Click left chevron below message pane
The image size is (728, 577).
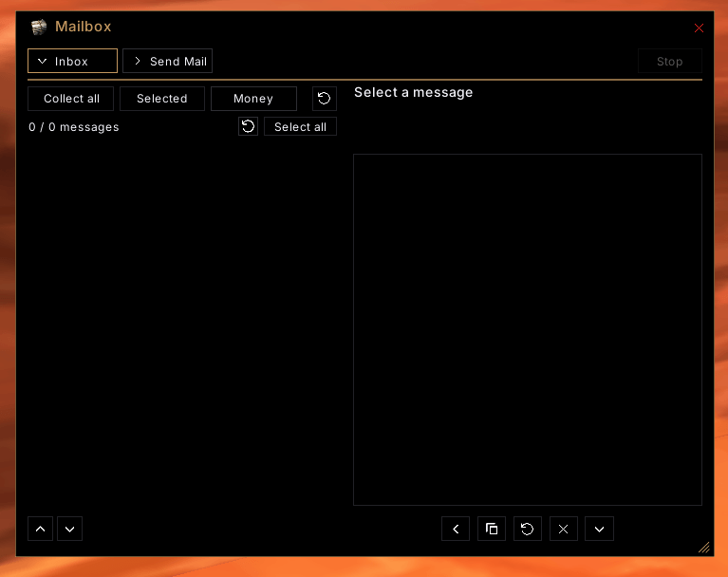point(456,529)
